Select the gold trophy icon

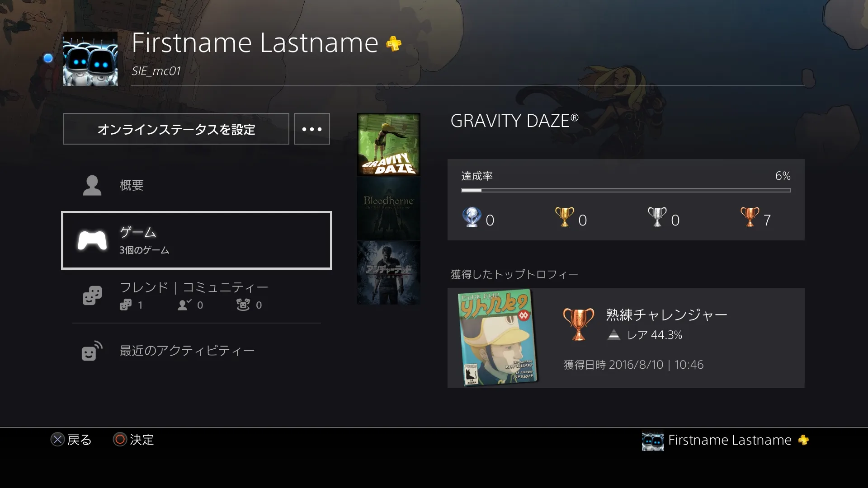563,218
